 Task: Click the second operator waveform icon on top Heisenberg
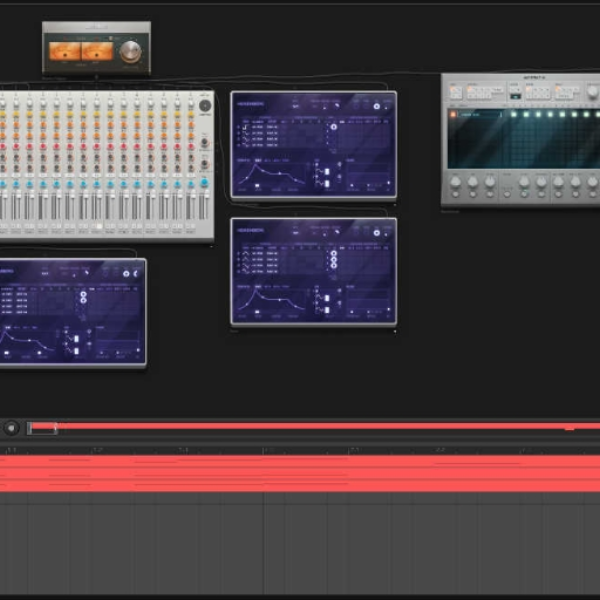[246, 133]
